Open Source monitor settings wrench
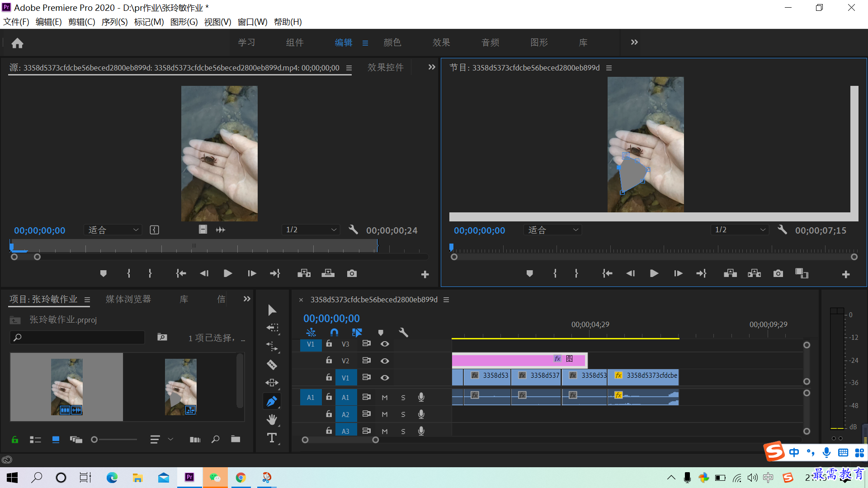Screen dimensions: 868x488 point(354,230)
